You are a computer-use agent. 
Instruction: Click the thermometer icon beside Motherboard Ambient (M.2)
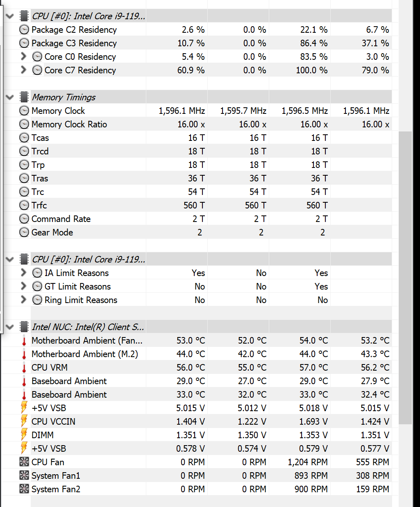[x=24, y=354]
